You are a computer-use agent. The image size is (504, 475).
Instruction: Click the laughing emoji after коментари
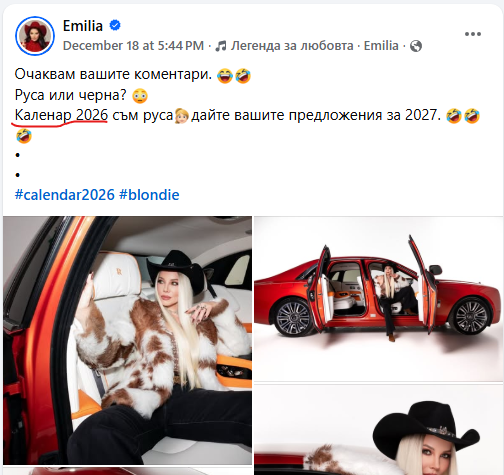pyautogui.click(x=225, y=75)
